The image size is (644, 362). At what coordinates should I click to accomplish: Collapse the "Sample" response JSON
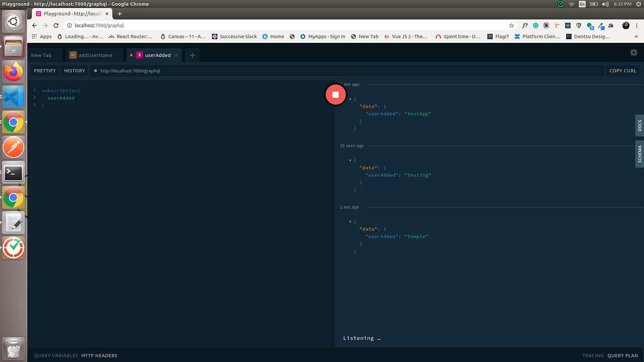click(350, 221)
